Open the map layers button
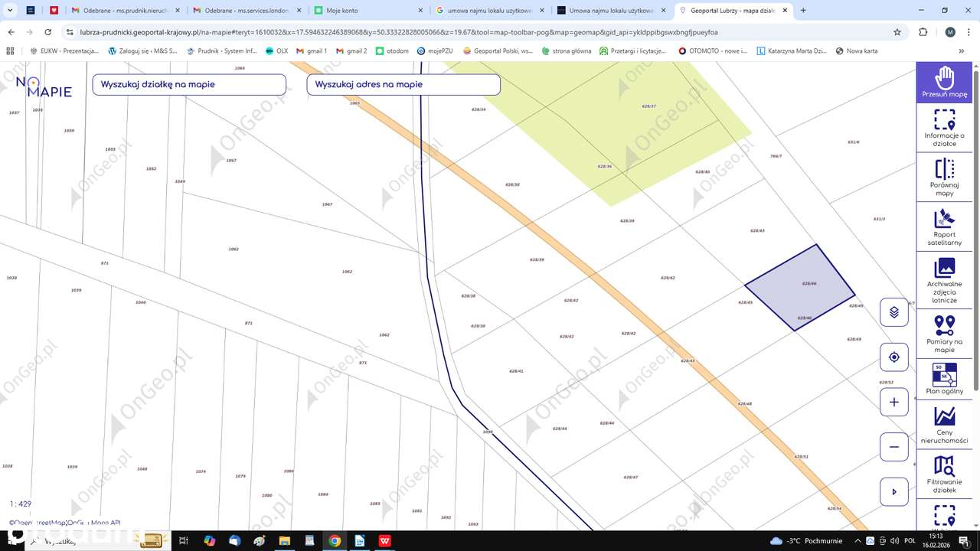This screenshot has height=551, width=980. pos(893,312)
